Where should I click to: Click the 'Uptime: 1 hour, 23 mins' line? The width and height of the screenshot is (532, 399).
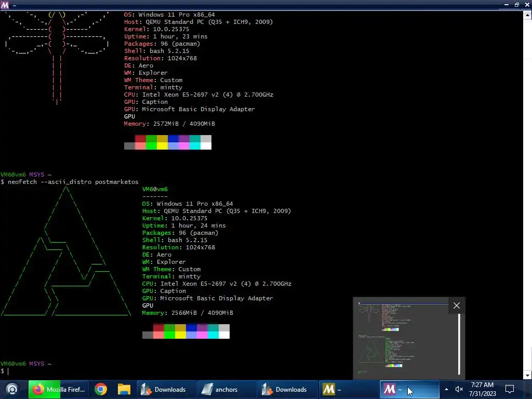click(x=166, y=37)
